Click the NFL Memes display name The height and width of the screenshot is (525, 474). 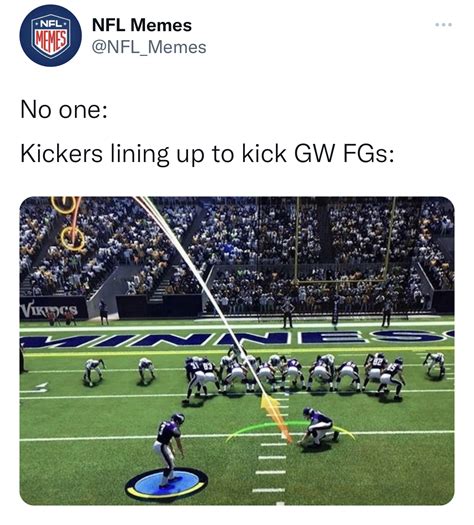[x=142, y=25]
